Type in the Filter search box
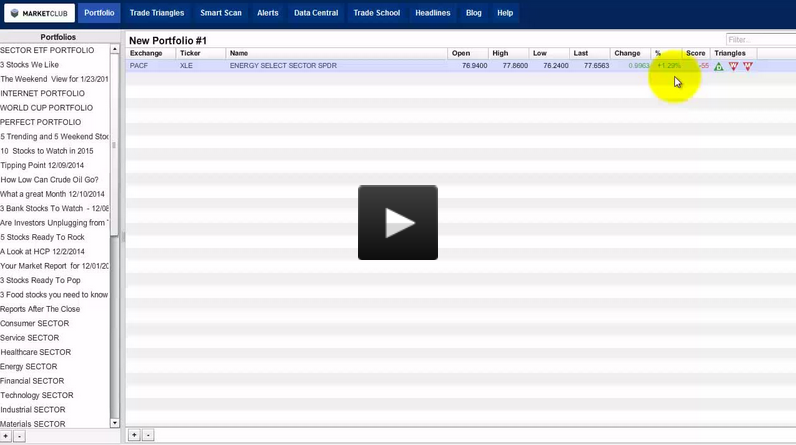Image resolution: width=796 pixels, height=445 pixels. [x=759, y=40]
